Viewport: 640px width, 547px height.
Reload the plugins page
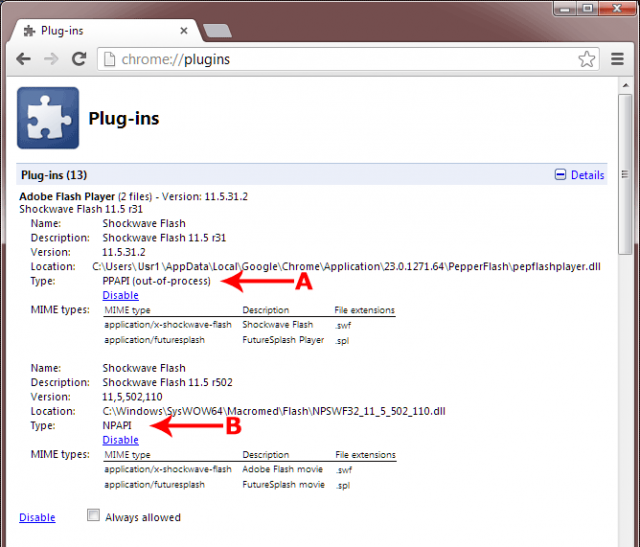click(77, 59)
